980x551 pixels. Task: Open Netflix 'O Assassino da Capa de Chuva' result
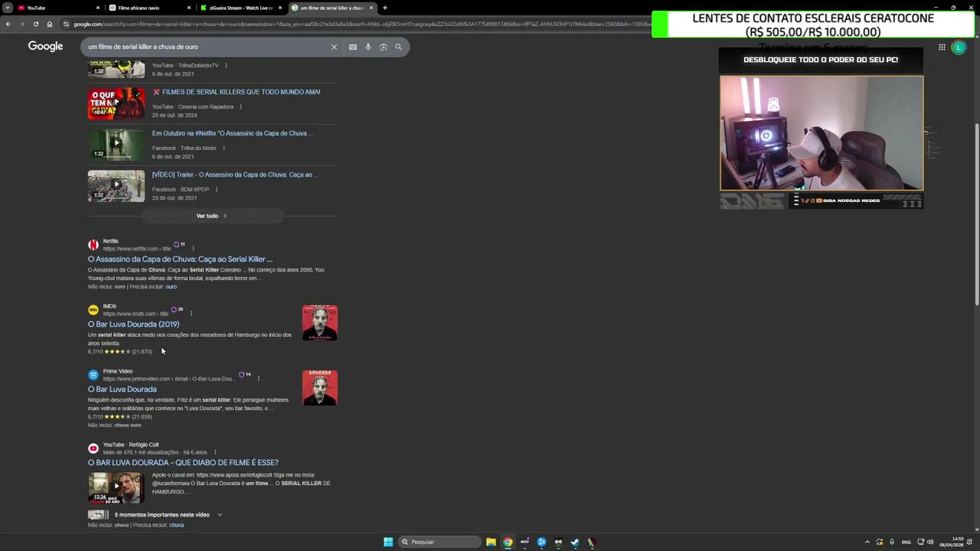click(180, 259)
